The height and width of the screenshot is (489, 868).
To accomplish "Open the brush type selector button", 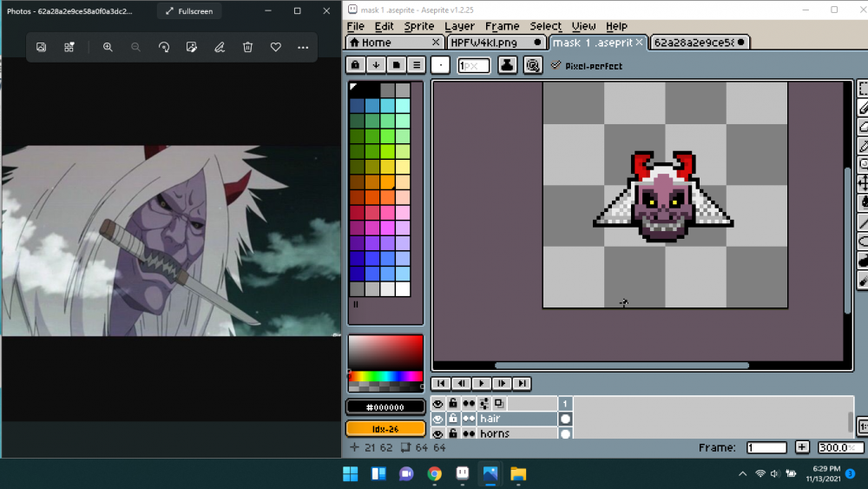I will tap(440, 65).
